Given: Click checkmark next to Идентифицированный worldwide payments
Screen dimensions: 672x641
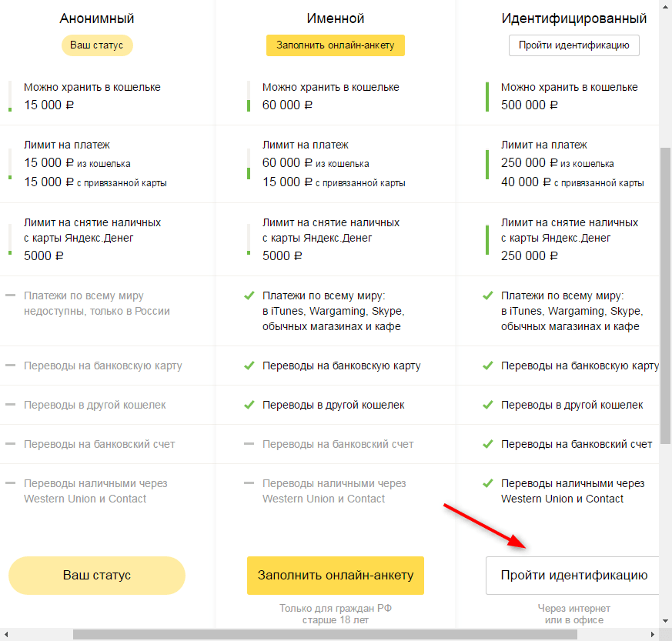Looking at the screenshot, I should pyautogui.click(x=487, y=295).
